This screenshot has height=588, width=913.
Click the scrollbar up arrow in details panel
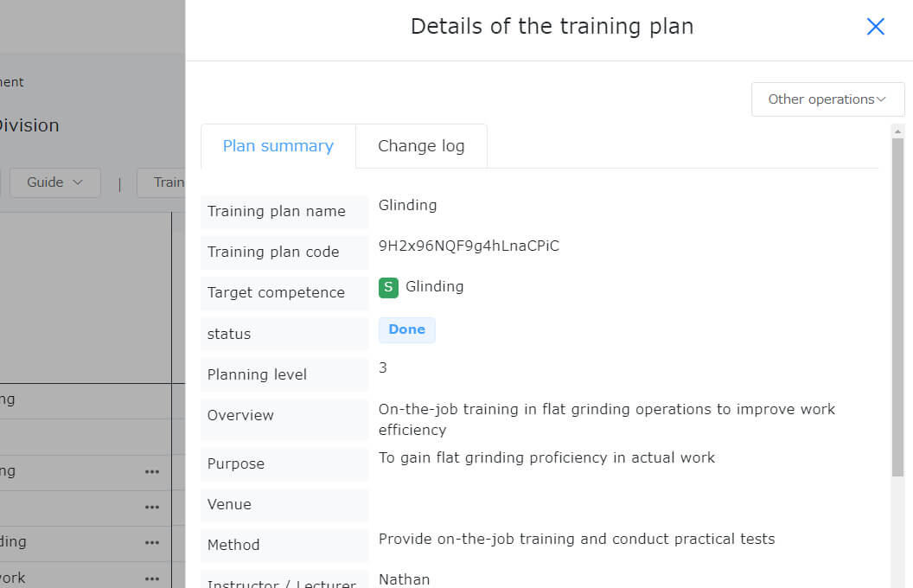point(897,131)
